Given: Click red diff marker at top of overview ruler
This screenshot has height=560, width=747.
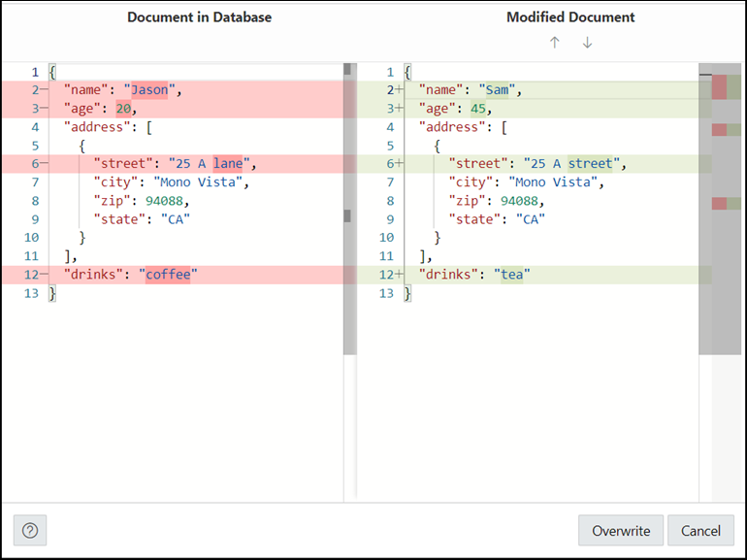Looking at the screenshot, I should point(720,87).
